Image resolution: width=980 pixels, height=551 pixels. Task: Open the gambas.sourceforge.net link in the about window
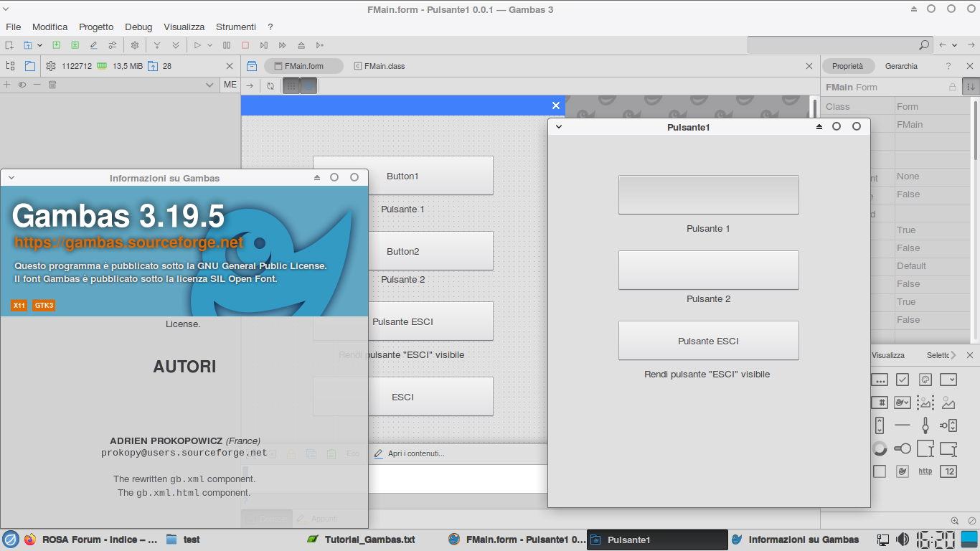point(129,242)
